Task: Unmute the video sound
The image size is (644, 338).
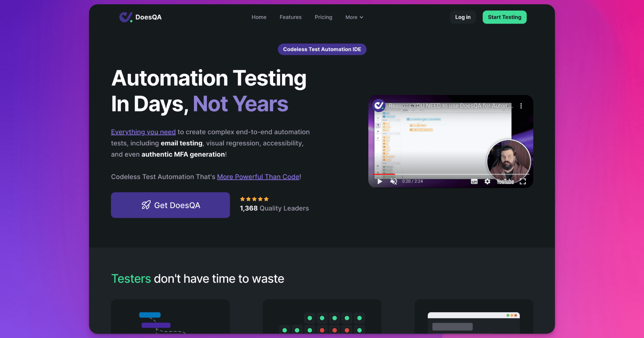Action: pyautogui.click(x=394, y=182)
